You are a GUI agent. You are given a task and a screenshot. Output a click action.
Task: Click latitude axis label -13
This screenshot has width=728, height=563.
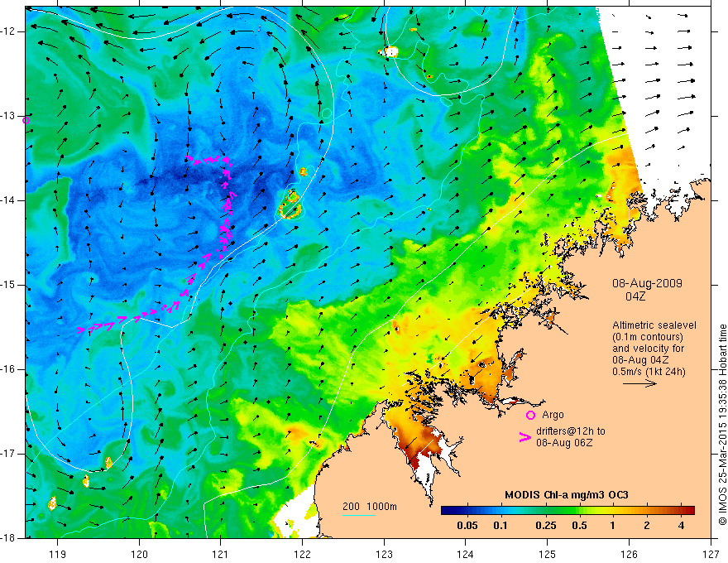[9, 116]
